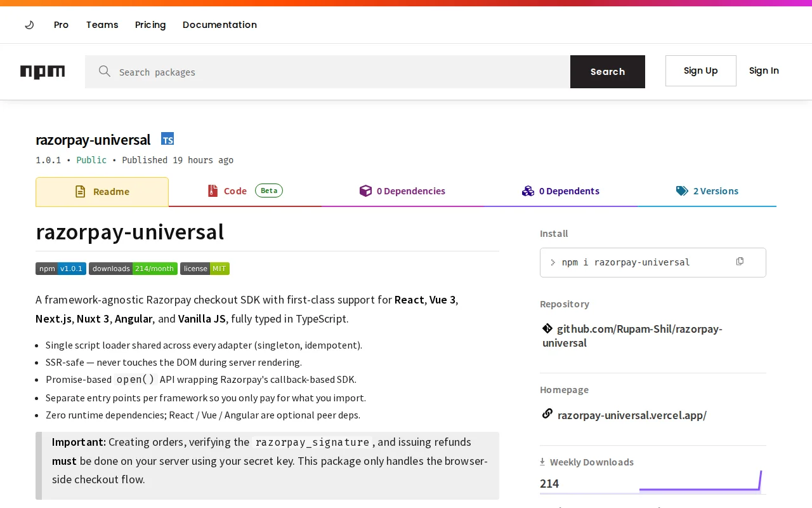This screenshot has width=812, height=508.
Task: Open the Pro menu item
Action: point(61,25)
